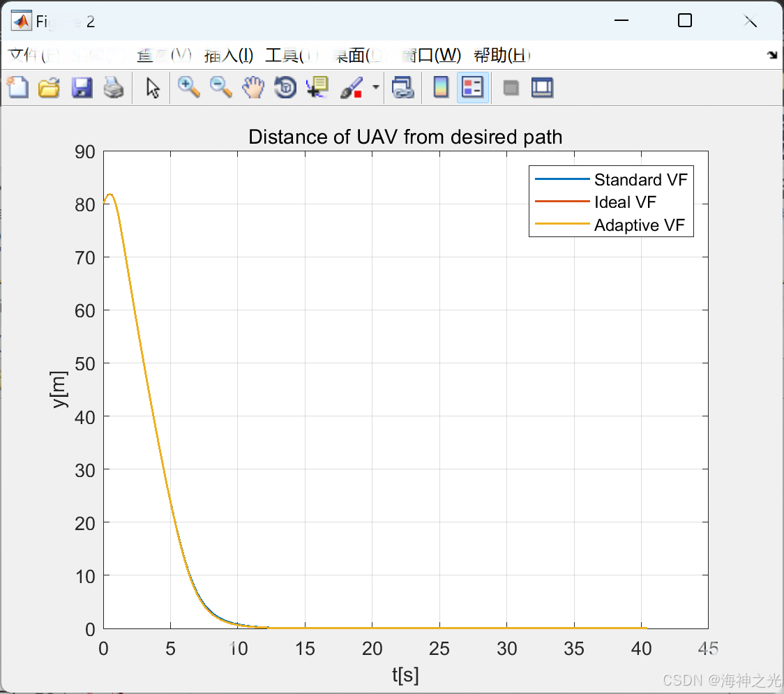Click the MATLAB logo in the title bar

pos(22,20)
